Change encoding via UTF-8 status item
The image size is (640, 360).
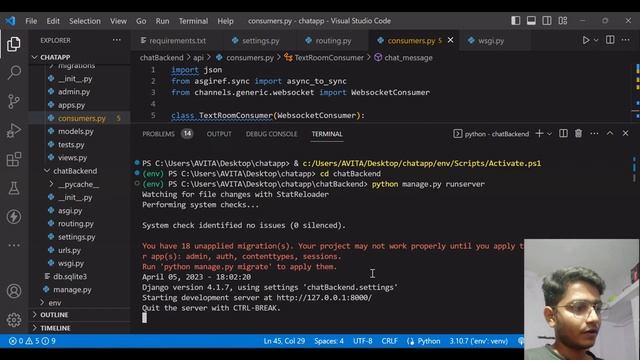362,341
